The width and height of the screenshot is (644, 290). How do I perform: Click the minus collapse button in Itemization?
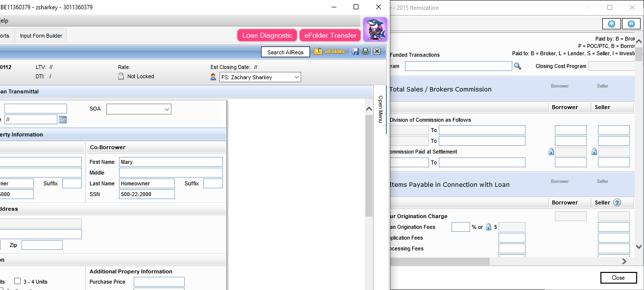tap(631, 24)
